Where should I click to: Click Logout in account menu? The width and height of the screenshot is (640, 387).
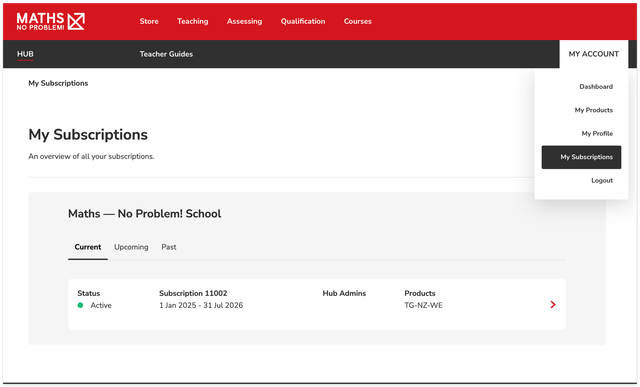[602, 180]
